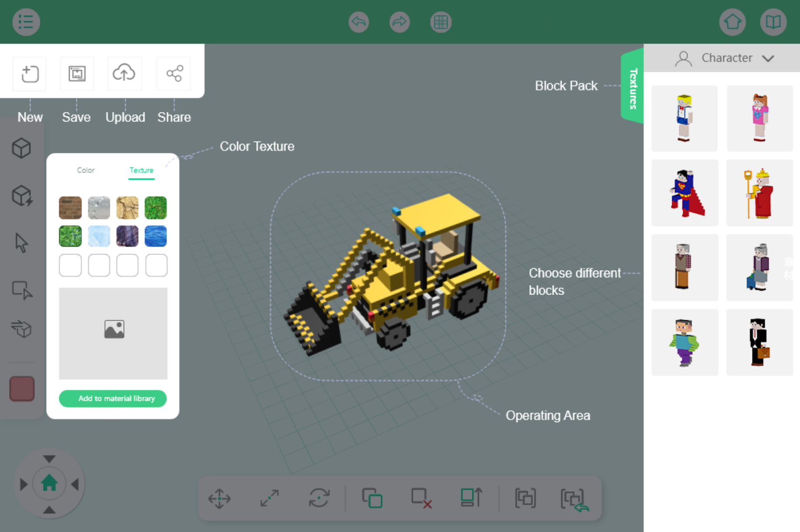This screenshot has height=532, width=800.
Task: Select the move tool in bottom toolbar
Action: point(219,498)
